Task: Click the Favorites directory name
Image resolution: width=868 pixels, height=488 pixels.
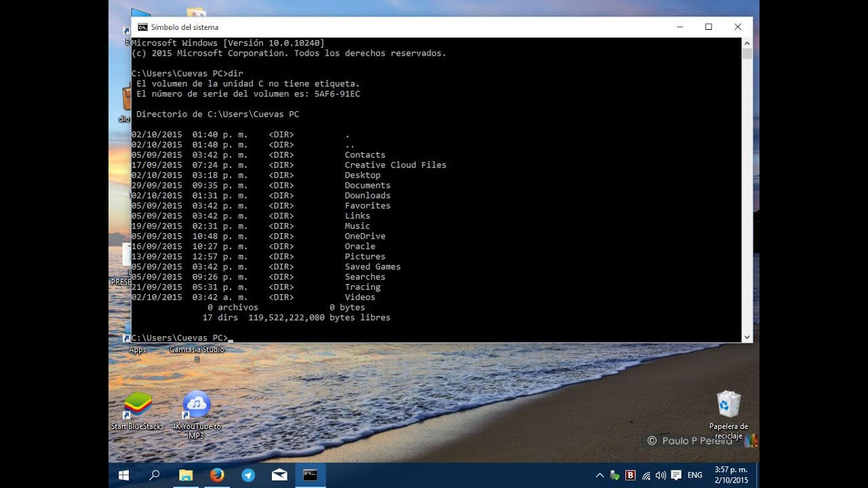Action: coord(368,206)
